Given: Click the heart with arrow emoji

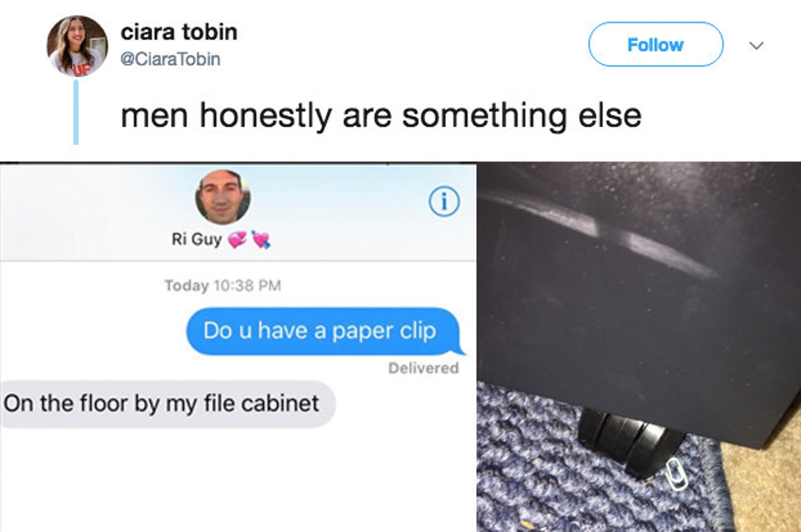Looking at the screenshot, I should click(261, 240).
